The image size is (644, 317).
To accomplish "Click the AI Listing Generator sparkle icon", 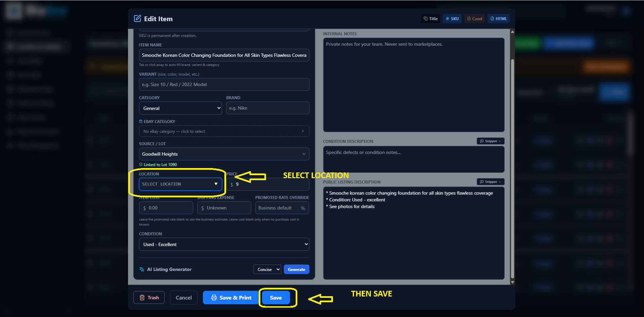I will tap(142, 269).
